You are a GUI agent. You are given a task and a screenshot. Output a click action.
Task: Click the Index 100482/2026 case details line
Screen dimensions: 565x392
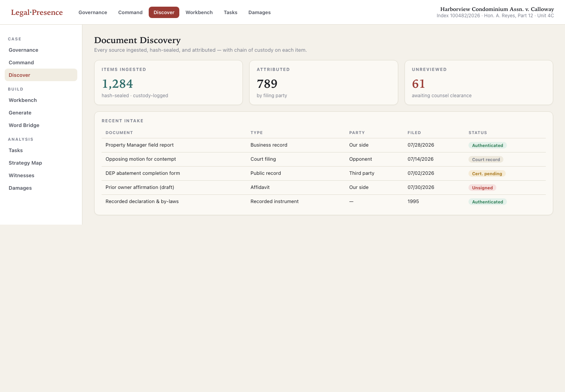point(495,16)
